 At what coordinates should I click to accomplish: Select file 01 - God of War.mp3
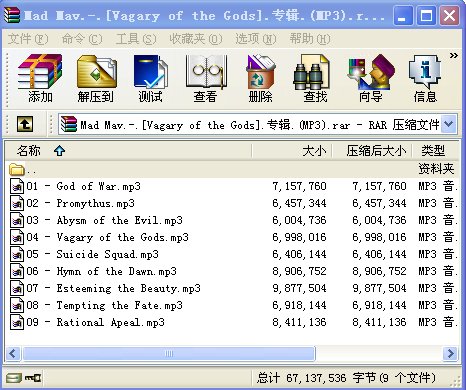click(x=232, y=186)
